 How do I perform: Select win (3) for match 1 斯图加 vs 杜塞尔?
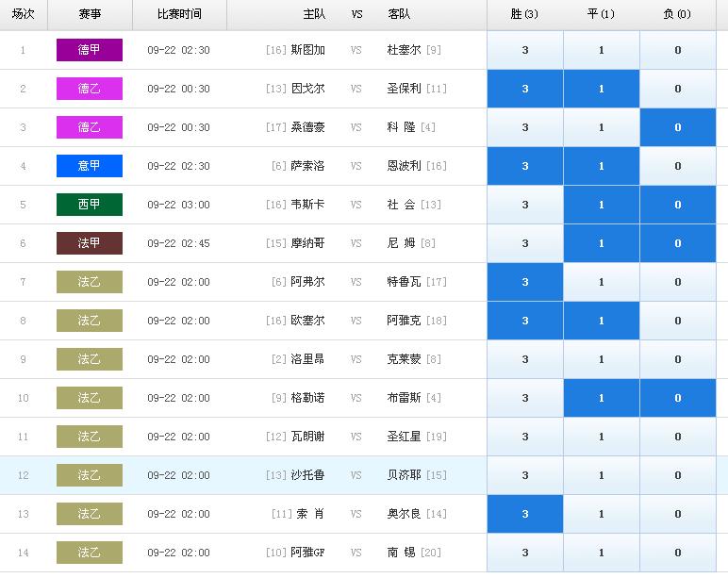(525, 50)
